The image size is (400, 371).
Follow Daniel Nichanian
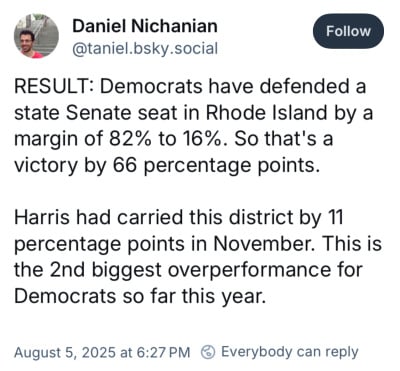click(348, 31)
